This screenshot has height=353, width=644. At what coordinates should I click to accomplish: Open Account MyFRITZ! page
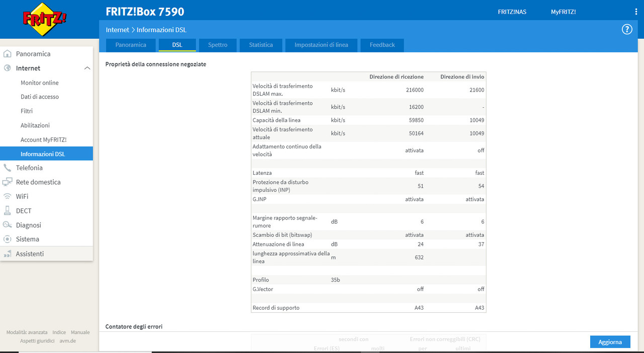coord(44,139)
